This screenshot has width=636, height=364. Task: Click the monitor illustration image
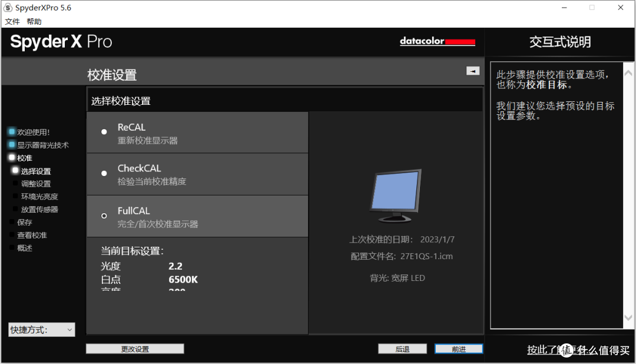[x=396, y=196]
